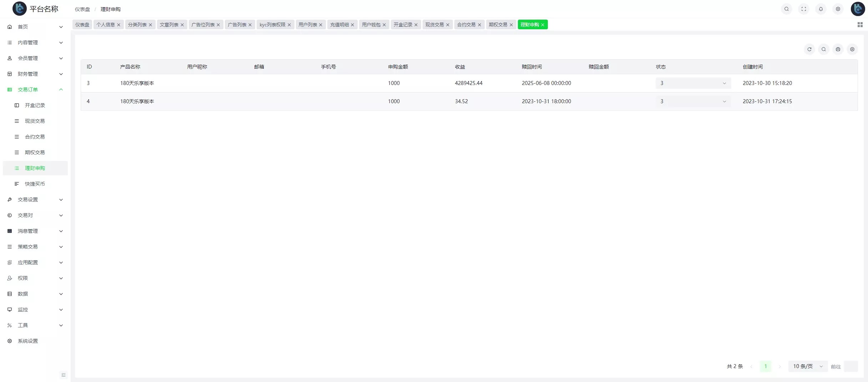The width and height of the screenshot is (868, 382).
Task: Open the table search icon
Action: [x=823, y=49]
